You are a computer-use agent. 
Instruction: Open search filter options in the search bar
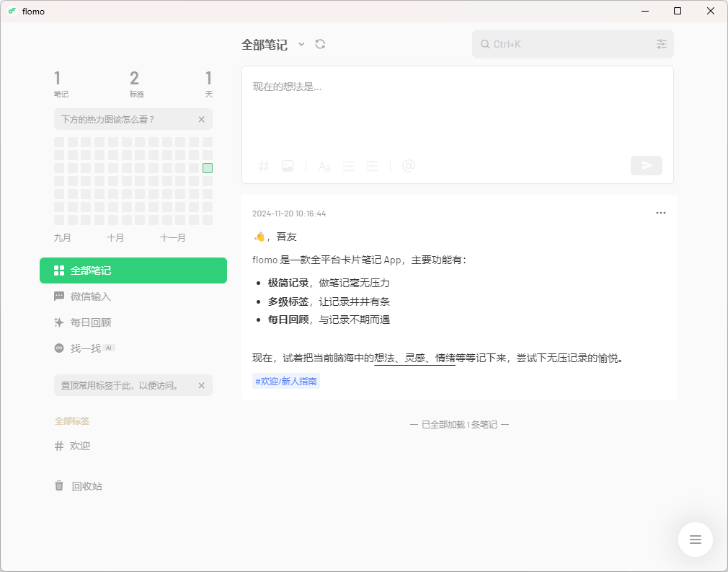click(x=662, y=44)
